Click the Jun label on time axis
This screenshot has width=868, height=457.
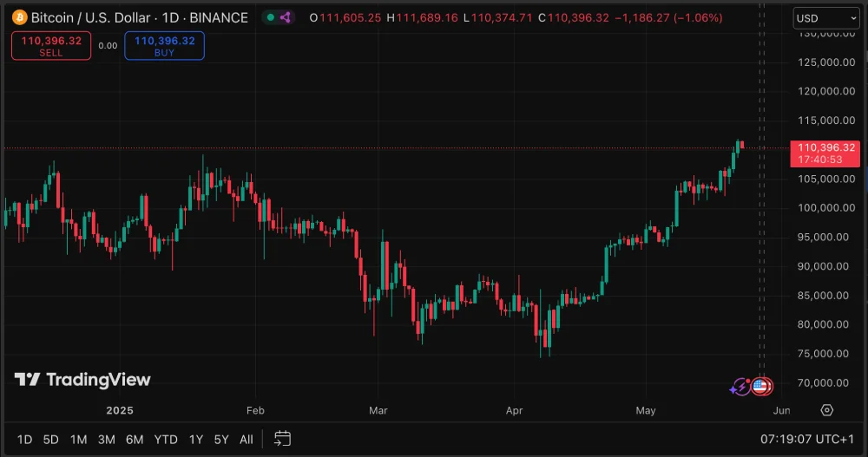click(782, 410)
